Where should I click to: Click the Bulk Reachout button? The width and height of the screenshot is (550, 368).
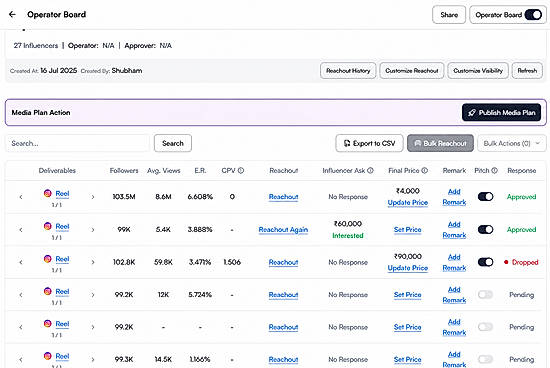(440, 143)
